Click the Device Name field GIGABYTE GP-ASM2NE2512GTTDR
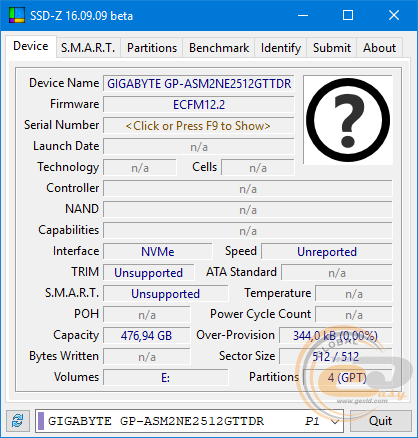The height and width of the screenshot is (438, 418). coord(199,84)
